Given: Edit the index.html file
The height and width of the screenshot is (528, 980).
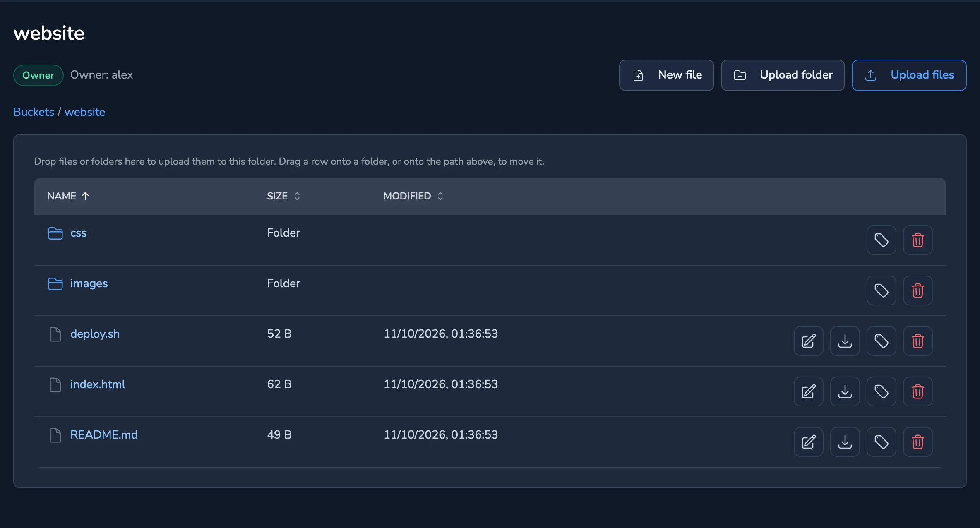Looking at the screenshot, I should [x=808, y=391].
